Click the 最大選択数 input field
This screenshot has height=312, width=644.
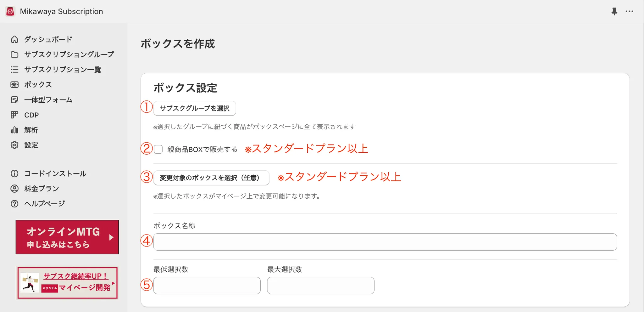coord(320,286)
